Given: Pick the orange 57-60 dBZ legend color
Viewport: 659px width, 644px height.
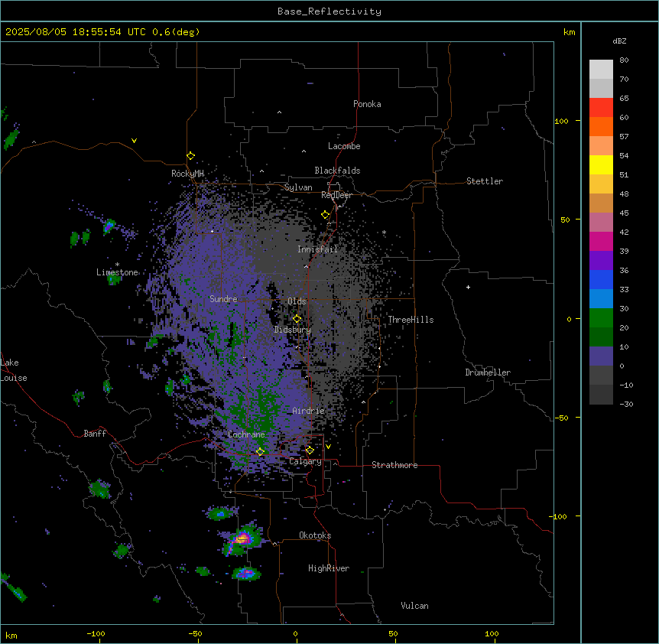Looking at the screenshot, I should click(x=601, y=126).
